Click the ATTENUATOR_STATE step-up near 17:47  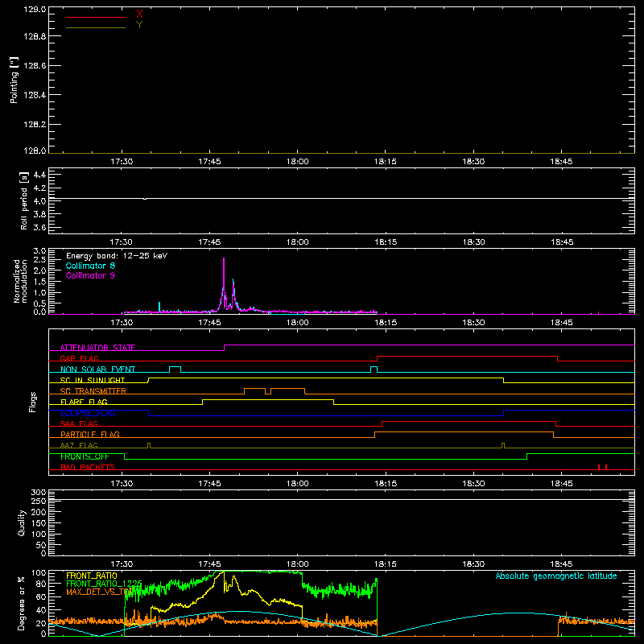[225, 348]
